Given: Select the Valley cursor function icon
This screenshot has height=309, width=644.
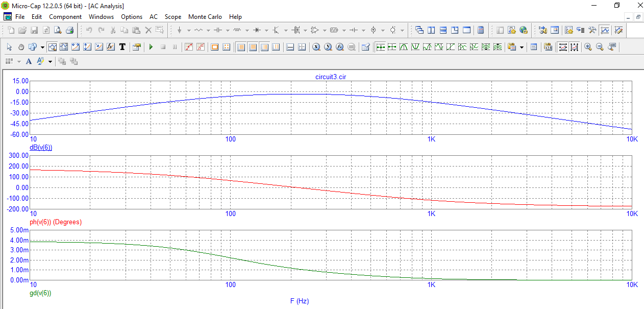Looking at the screenshot, I should pyautogui.click(x=415, y=47).
